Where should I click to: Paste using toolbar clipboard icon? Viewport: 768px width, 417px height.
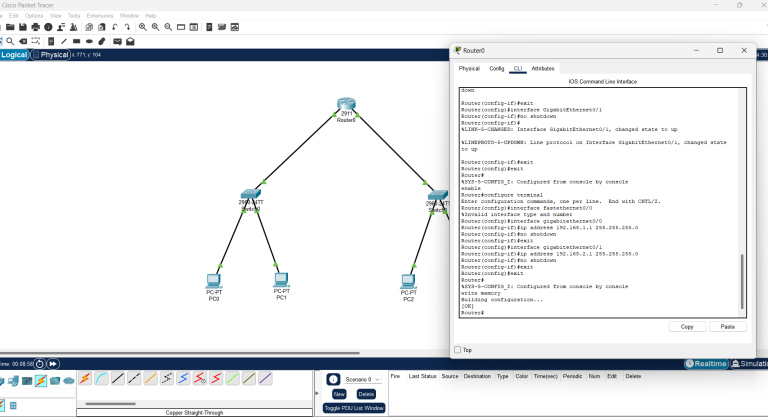click(x=102, y=27)
